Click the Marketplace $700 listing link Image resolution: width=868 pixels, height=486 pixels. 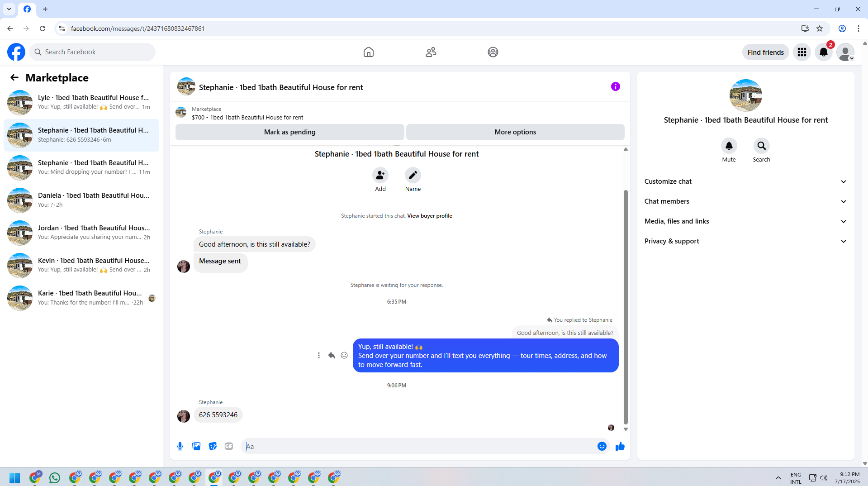click(x=247, y=117)
